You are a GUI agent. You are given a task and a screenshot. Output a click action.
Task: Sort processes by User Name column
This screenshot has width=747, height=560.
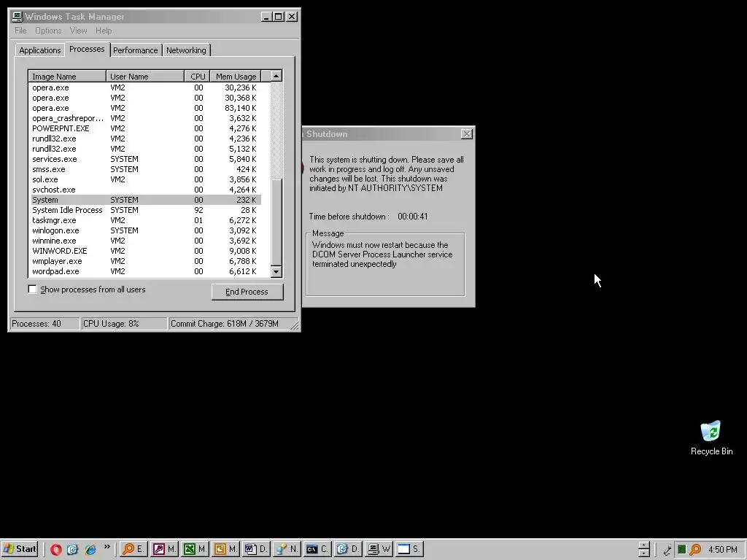145,76
